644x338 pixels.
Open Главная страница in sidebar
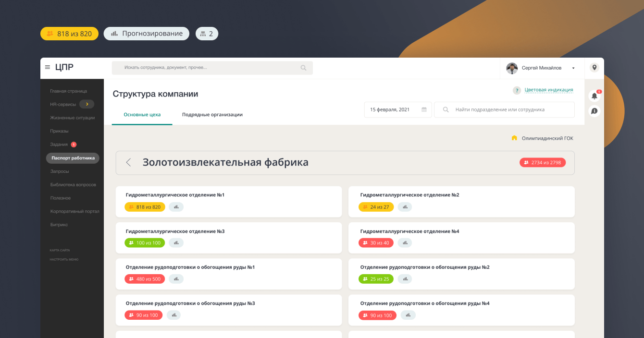coord(69,91)
